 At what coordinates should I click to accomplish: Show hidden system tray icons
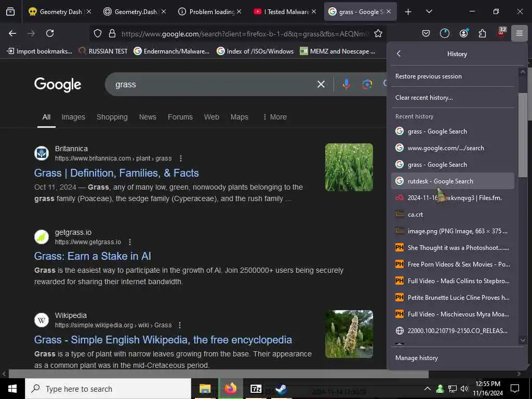point(428,389)
